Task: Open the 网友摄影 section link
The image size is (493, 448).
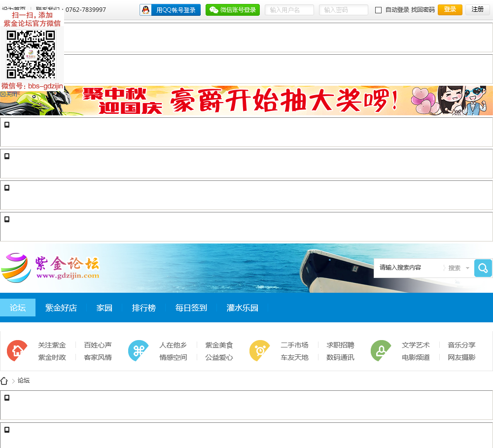Action: (x=462, y=357)
